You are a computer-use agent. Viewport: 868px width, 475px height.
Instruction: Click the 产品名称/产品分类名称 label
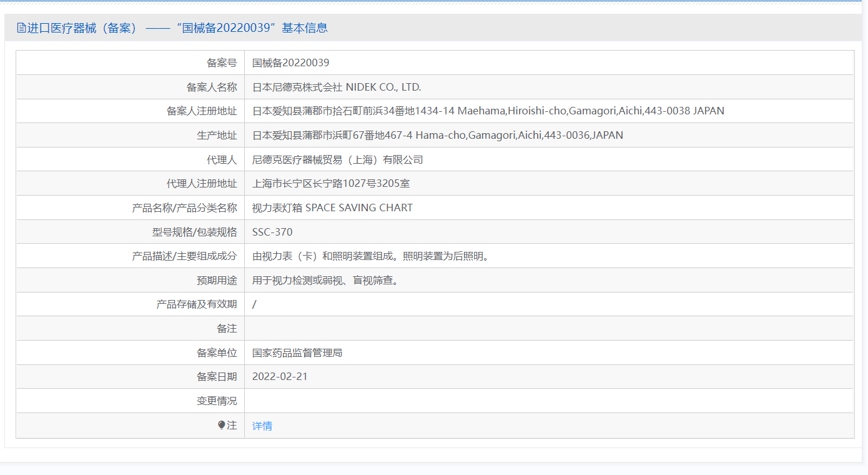[184, 207]
